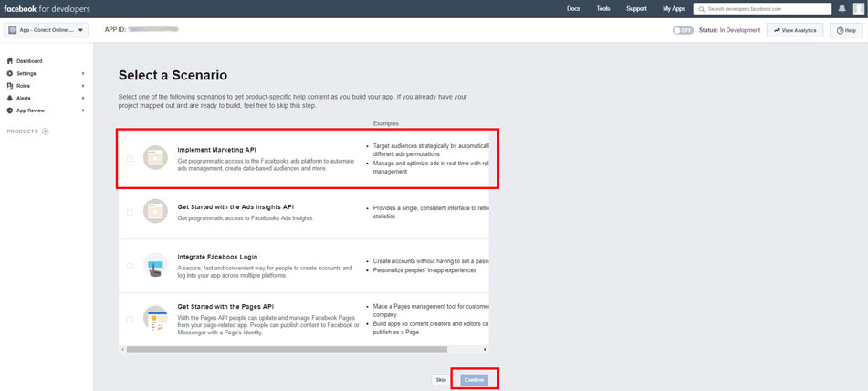
Task: Check the Integrate Facebook Login checkbox
Action: (131, 266)
